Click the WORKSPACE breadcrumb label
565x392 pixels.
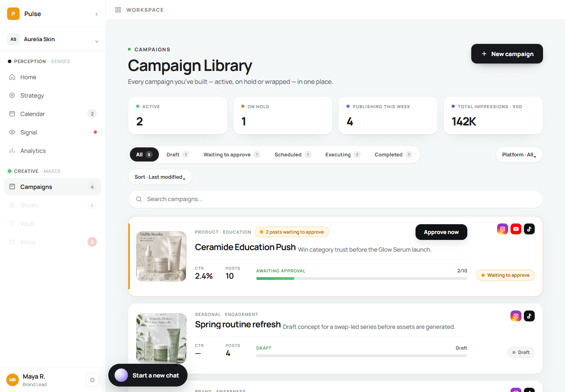tap(145, 10)
